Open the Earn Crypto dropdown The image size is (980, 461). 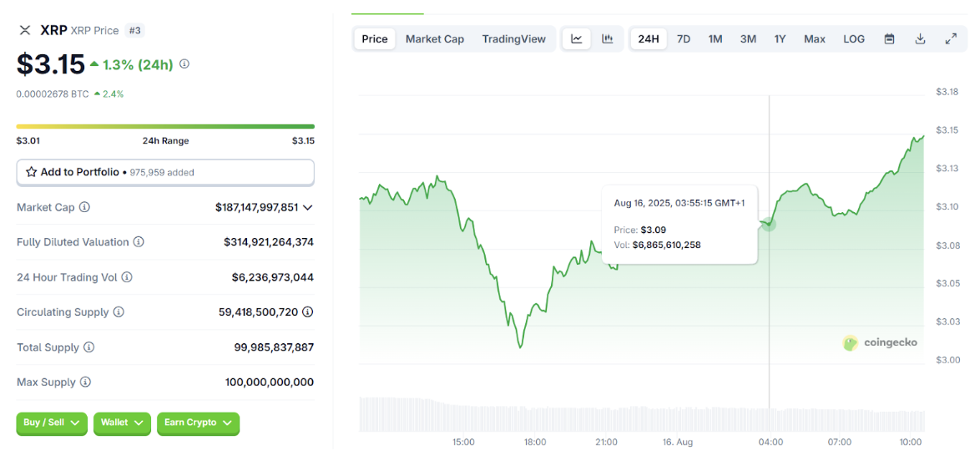(198, 423)
